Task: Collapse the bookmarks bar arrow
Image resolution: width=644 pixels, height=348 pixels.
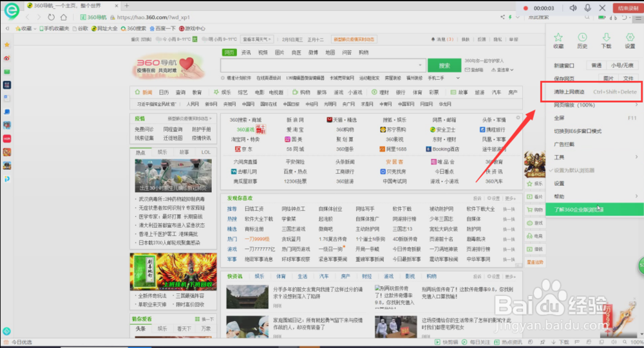Action: [7, 28]
